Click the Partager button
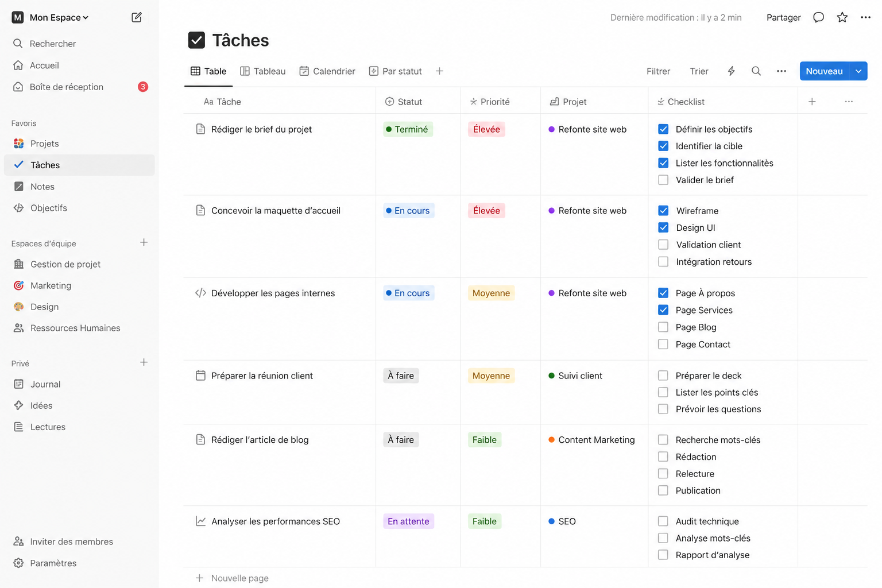The height and width of the screenshot is (588, 882). point(783,17)
